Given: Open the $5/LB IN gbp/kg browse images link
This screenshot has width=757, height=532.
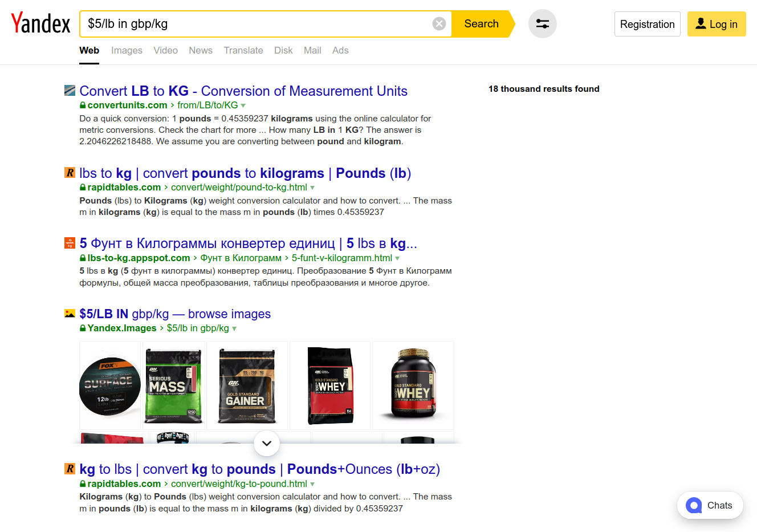Looking at the screenshot, I should [x=175, y=314].
